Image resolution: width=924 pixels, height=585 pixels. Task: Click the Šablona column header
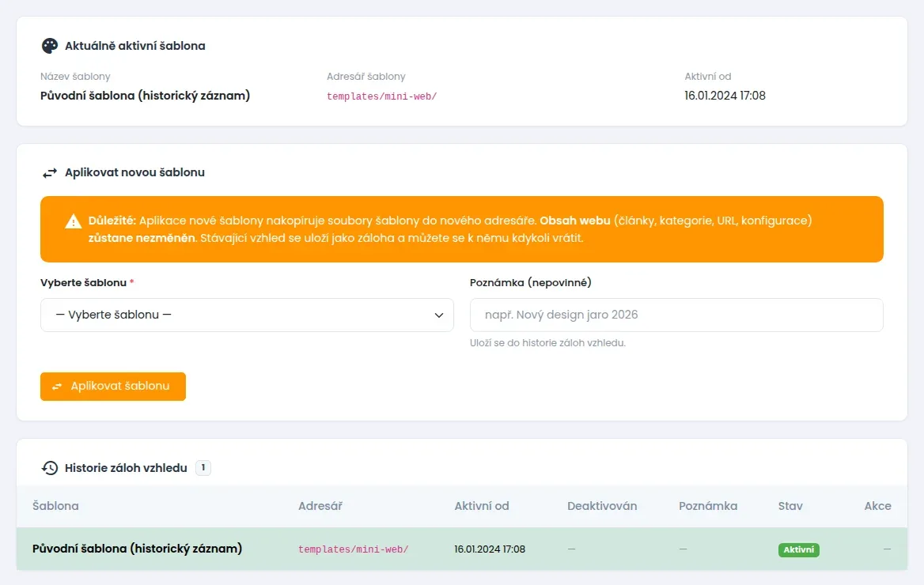[x=55, y=506]
